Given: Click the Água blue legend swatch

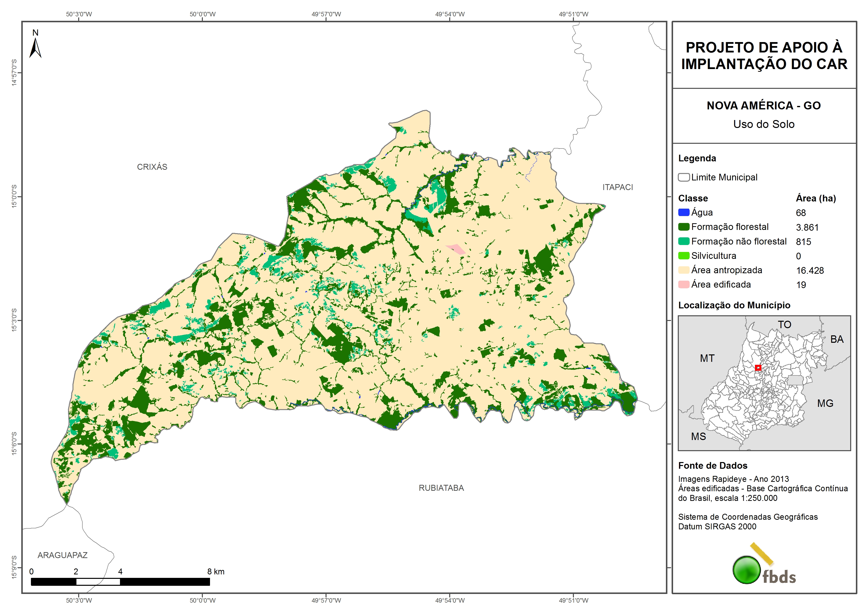Looking at the screenshot, I should pos(683,213).
